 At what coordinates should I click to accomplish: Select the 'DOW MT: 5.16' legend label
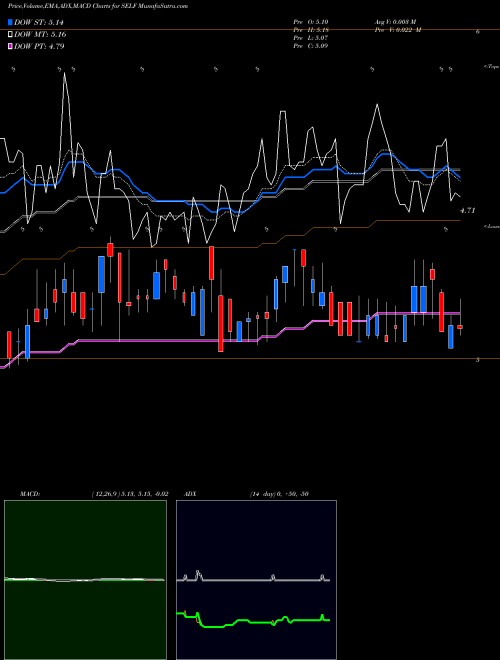40,35
